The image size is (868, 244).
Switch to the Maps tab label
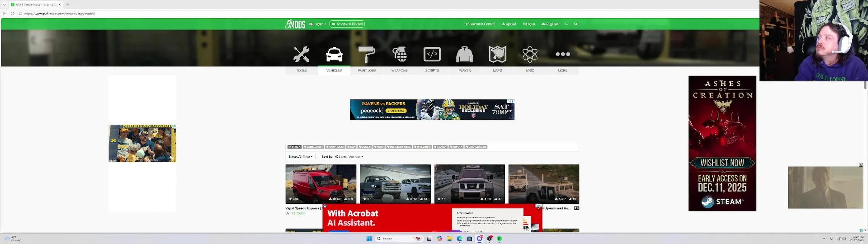coord(497,70)
